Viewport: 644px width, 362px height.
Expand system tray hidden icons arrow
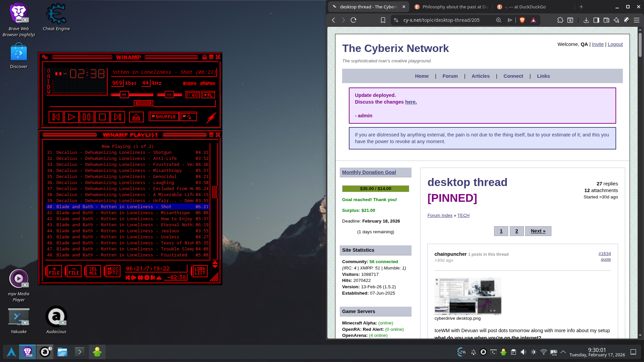pyautogui.click(x=563, y=352)
